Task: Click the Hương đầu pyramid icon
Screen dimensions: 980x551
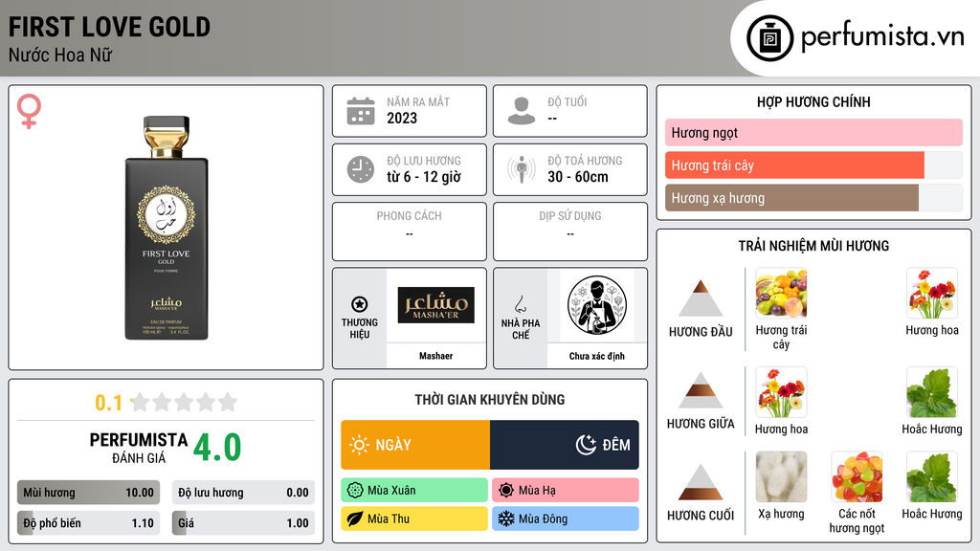Action: tap(701, 298)
